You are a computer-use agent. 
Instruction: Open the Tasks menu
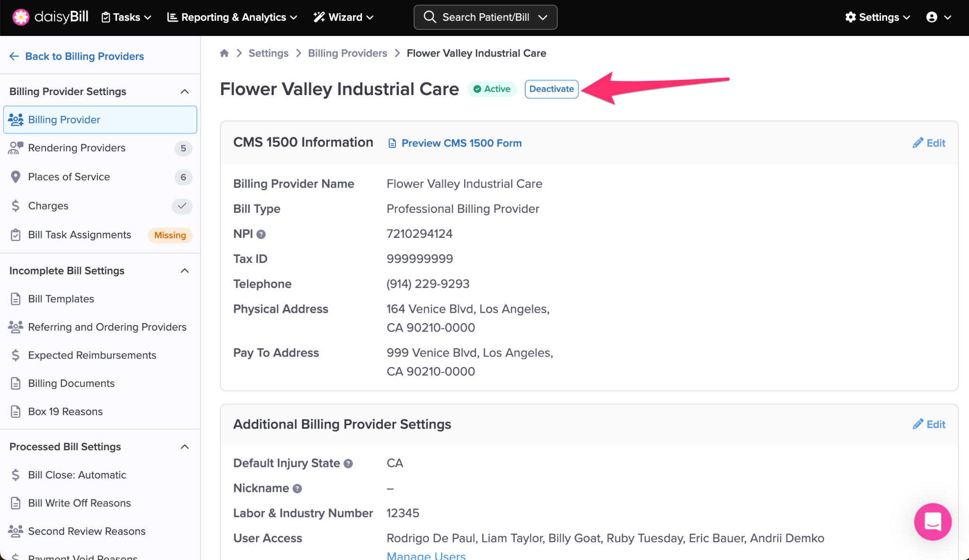pyautogui.click(x=126, y=17)
